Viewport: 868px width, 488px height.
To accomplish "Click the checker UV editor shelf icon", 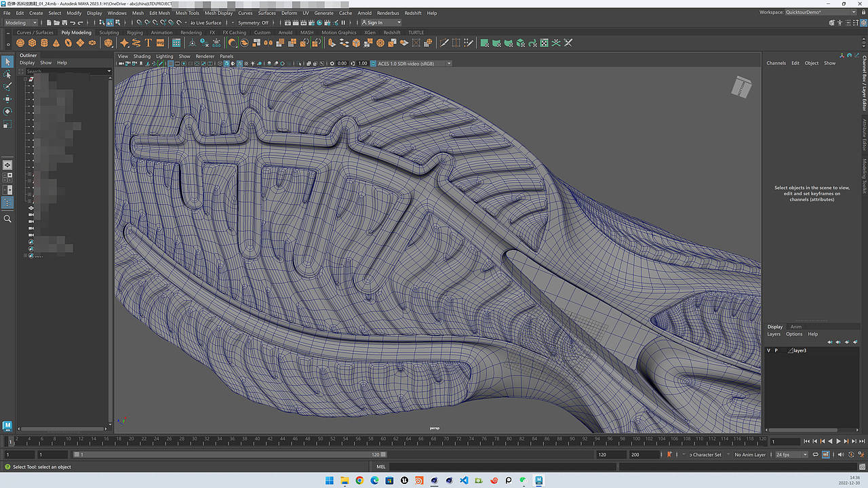I will [x=544, y=43].
